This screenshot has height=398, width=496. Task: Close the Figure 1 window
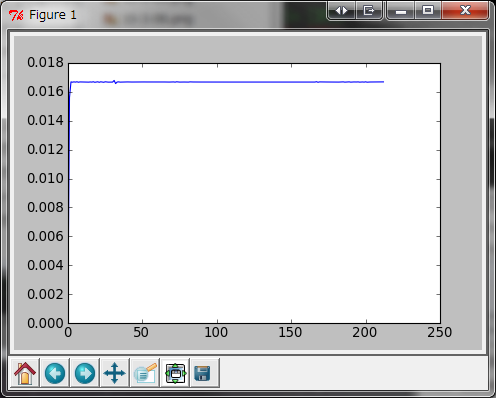[x=465, y=10]
